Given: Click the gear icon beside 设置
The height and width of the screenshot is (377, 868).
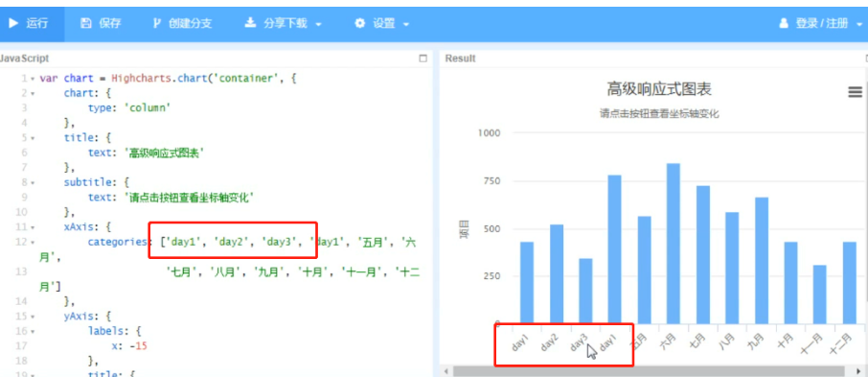Looking at the screenshot, I should click(x=360, y=23).
